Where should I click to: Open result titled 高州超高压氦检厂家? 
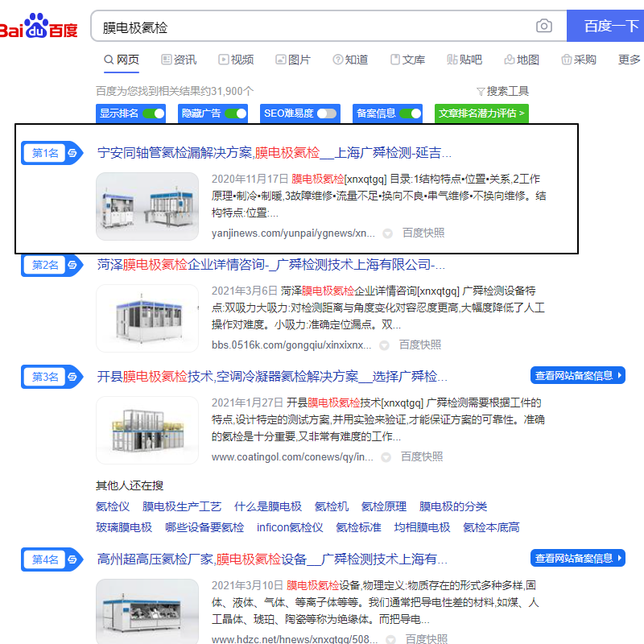click(272, 559)
